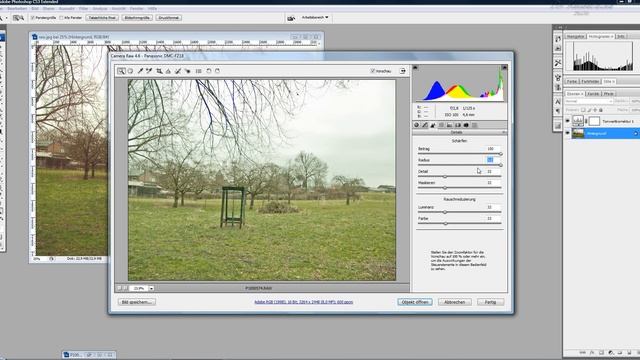Select the Hand tool in Camera Raw
The image size is (640, 360).
tap(130, 71)
